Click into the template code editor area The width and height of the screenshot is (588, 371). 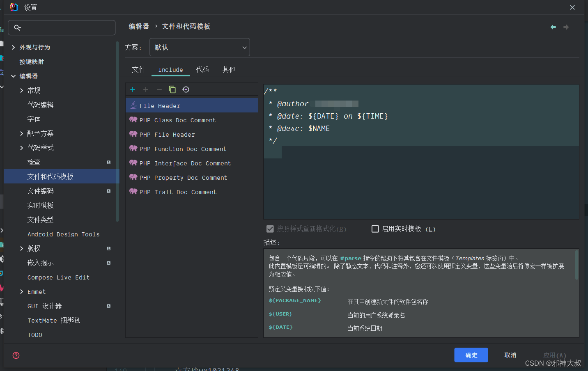tap(421, 152)
